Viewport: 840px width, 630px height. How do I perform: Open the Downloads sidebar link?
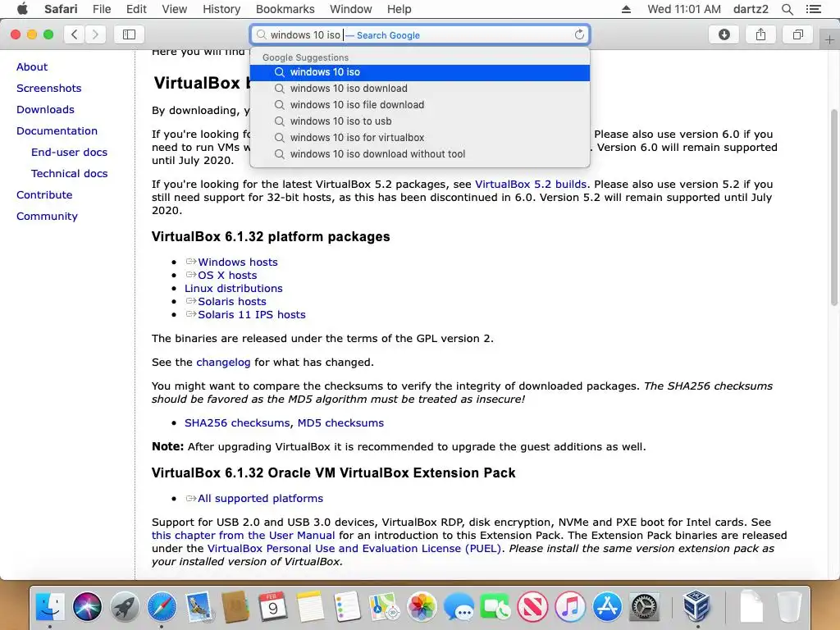(x=46, y=110)
